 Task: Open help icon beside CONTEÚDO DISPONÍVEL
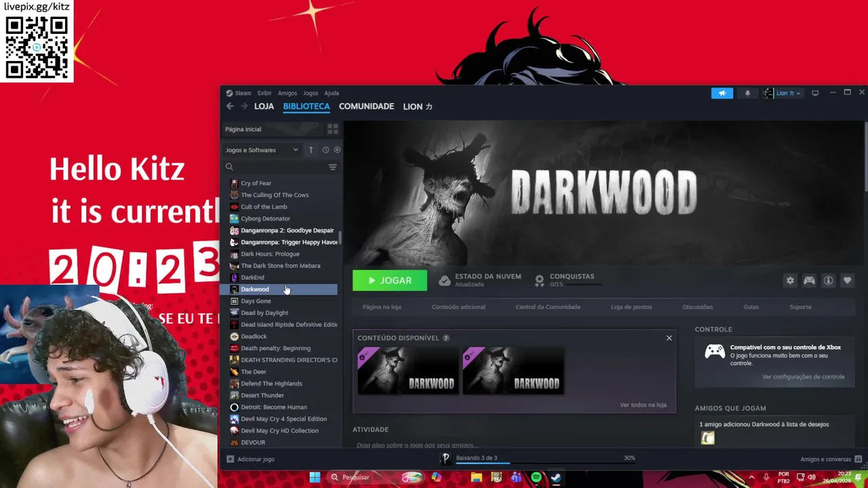tap(446, 338)
